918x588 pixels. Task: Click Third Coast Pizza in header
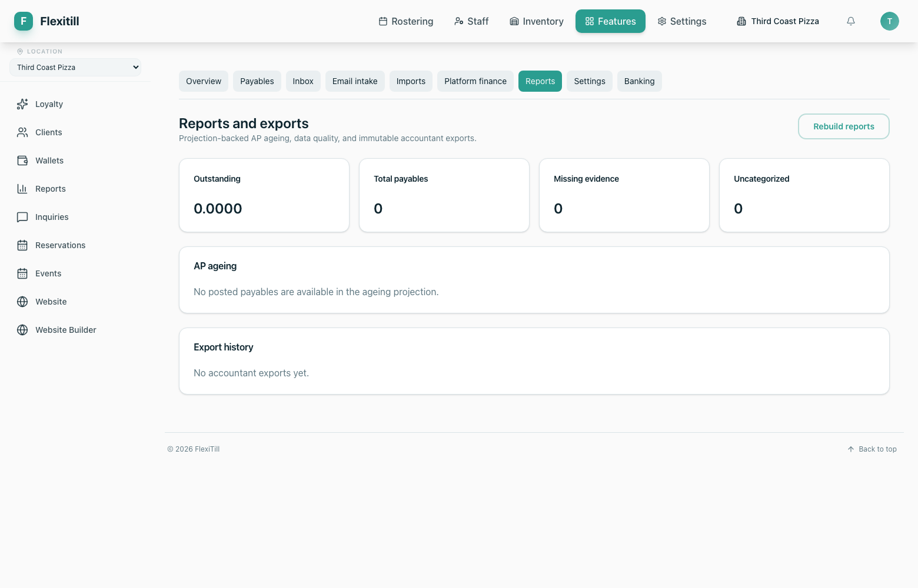(x=778, y=21)
